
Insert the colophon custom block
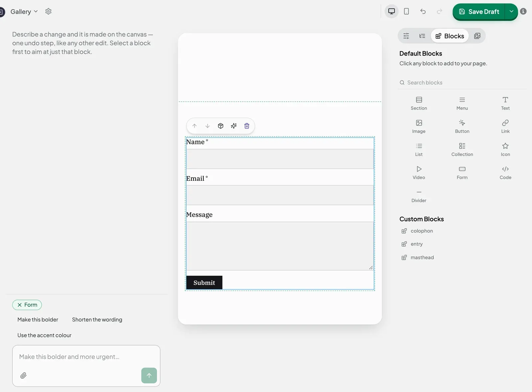(x=417, y=231)
